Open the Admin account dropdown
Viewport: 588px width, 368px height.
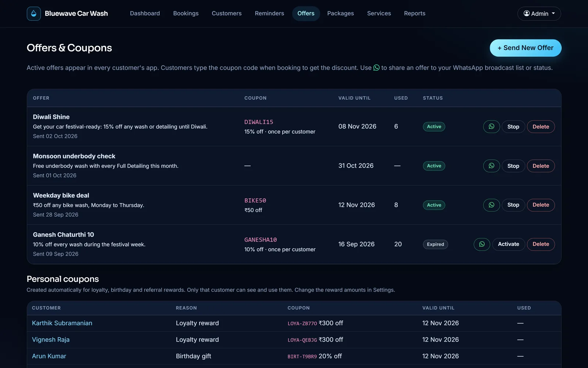tap(539, 14)
